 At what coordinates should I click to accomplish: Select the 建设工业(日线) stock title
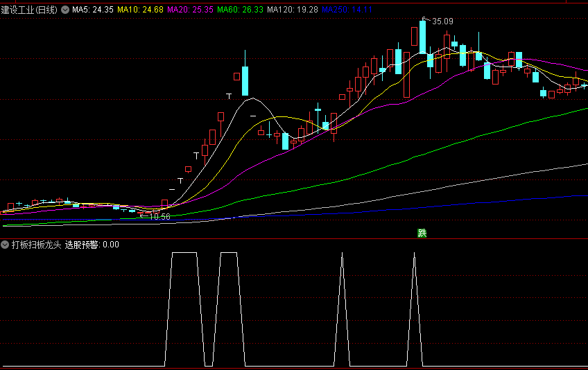pos(29,10)
